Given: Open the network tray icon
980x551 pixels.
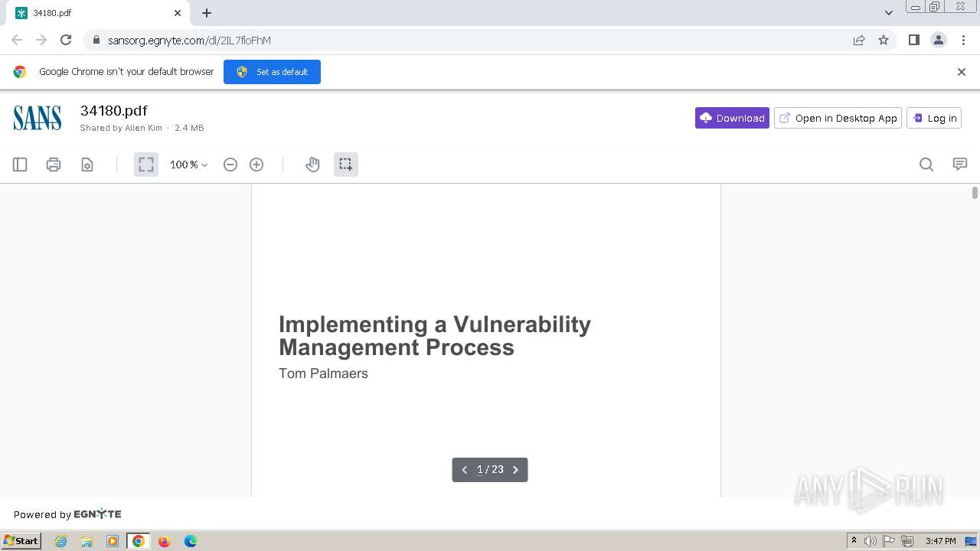Looking at the screenshot, I should [x=907, y=541].
